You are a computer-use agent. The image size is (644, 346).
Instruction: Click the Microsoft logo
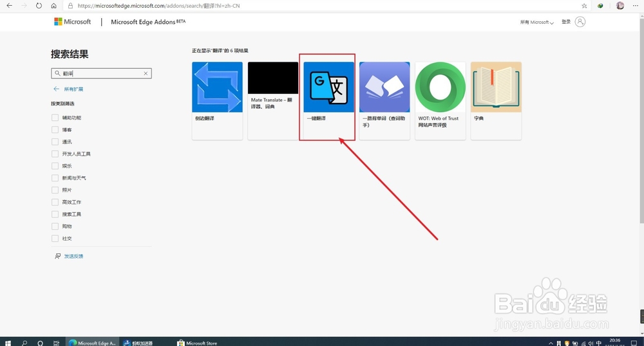[72, 22]
